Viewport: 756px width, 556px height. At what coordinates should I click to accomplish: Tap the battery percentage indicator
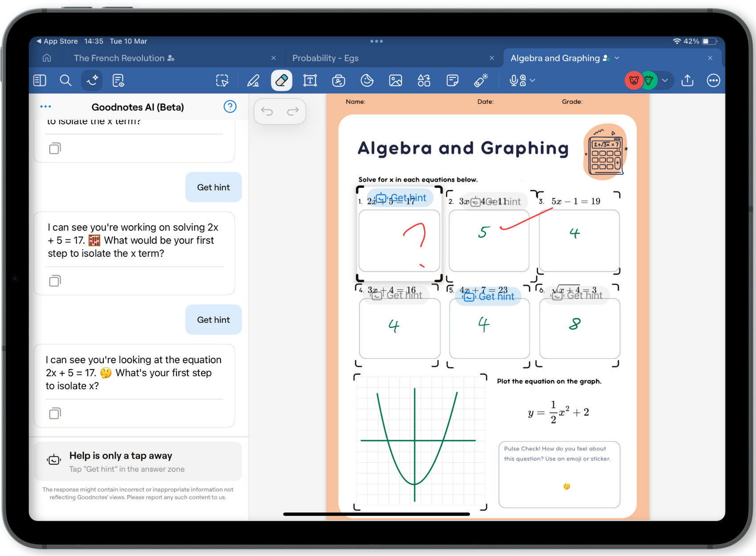click(691, 41)
